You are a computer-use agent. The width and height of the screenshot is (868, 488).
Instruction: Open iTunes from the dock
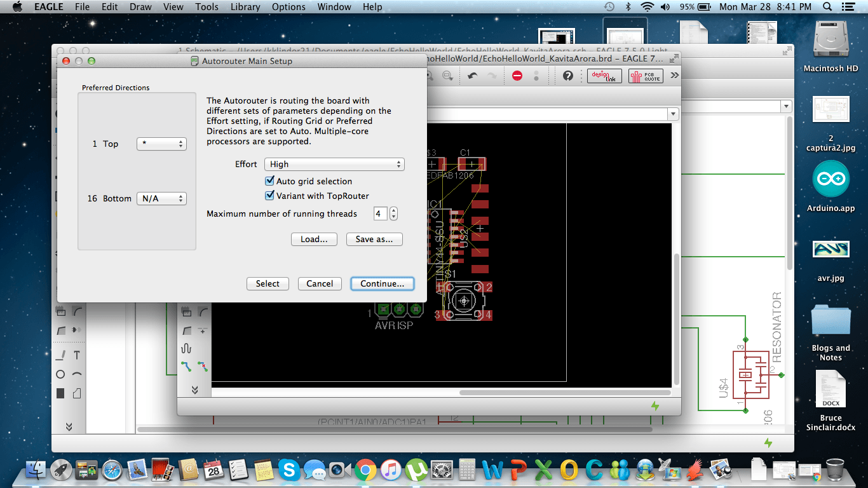click(x=391, y=470)
